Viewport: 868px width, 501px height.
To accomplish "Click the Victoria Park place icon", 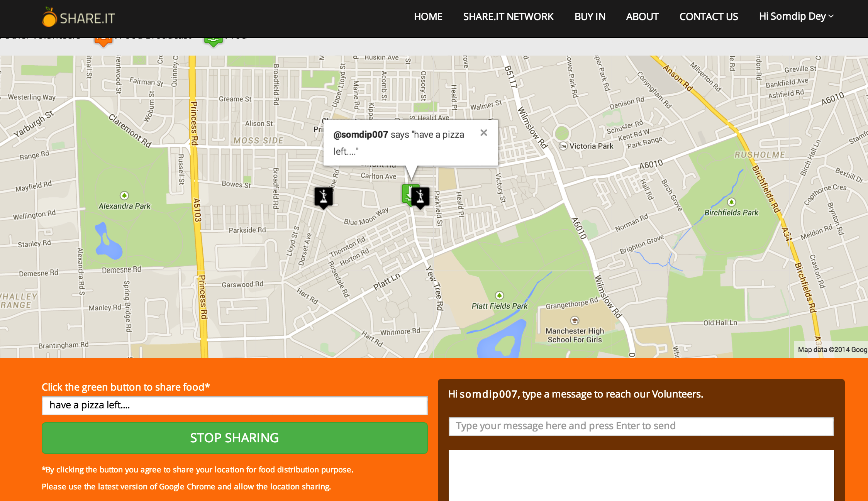I will pyautogui.click(x=563, y=146).
